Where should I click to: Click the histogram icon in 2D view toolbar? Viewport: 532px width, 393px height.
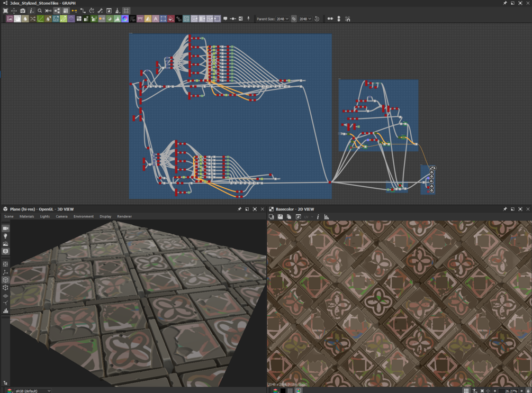326,217
